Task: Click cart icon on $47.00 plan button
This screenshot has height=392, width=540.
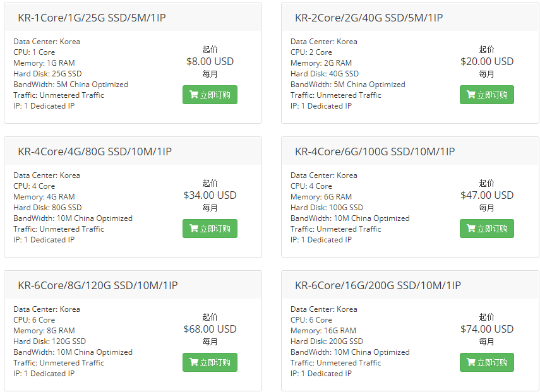Action: pos(471,228)
